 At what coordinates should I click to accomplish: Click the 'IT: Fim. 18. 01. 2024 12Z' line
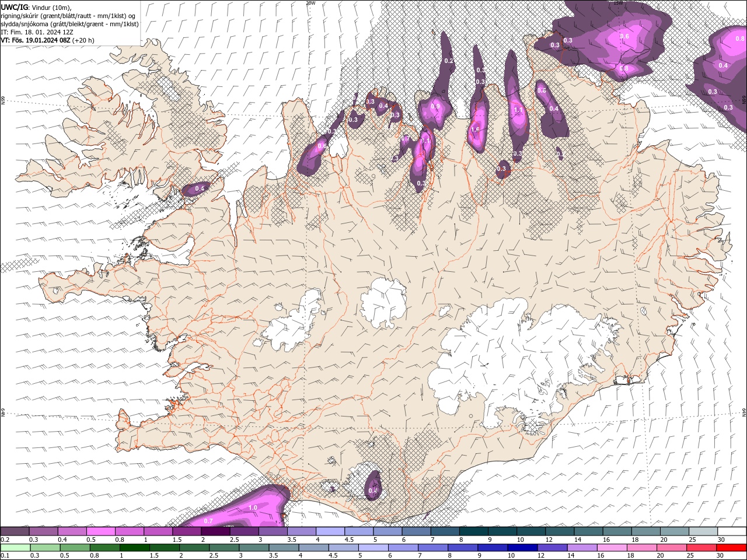[x=37, y=32]
